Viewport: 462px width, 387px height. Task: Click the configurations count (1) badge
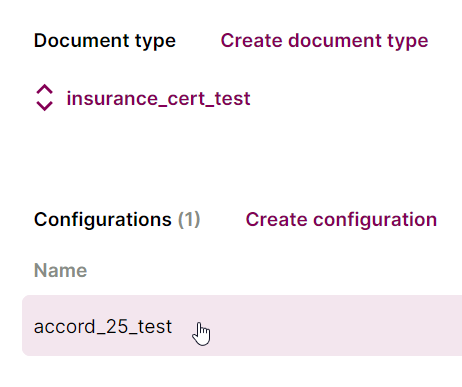tap(189, 220)
